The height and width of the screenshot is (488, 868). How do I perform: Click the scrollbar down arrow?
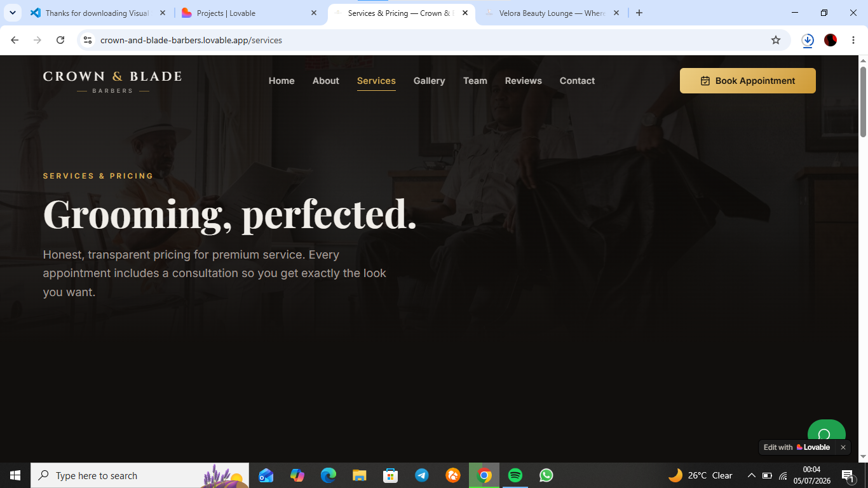(863, 457)
